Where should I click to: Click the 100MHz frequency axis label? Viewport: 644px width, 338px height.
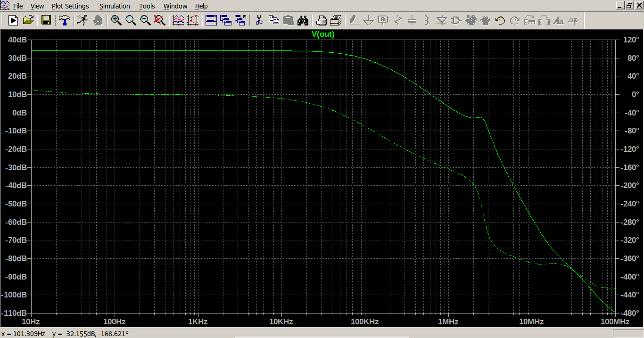tap(615, 322)
